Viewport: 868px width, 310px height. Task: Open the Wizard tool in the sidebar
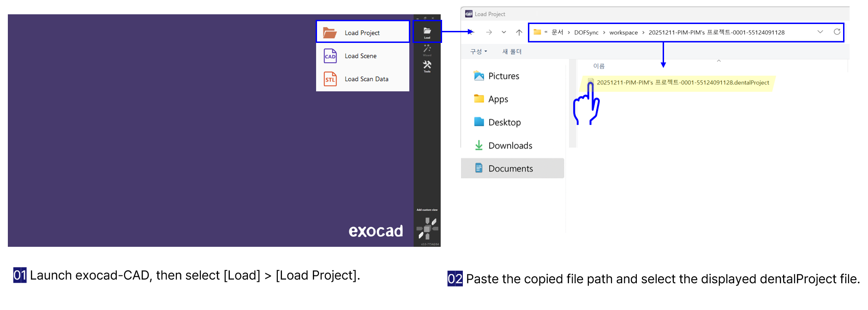[x=427, y=49]
